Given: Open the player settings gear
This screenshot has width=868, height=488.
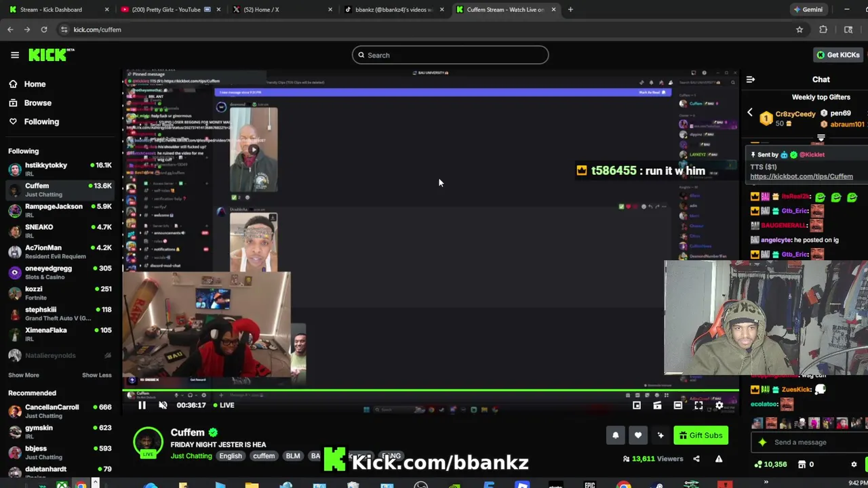Looking at the screenshot, I should coord(719,405).
